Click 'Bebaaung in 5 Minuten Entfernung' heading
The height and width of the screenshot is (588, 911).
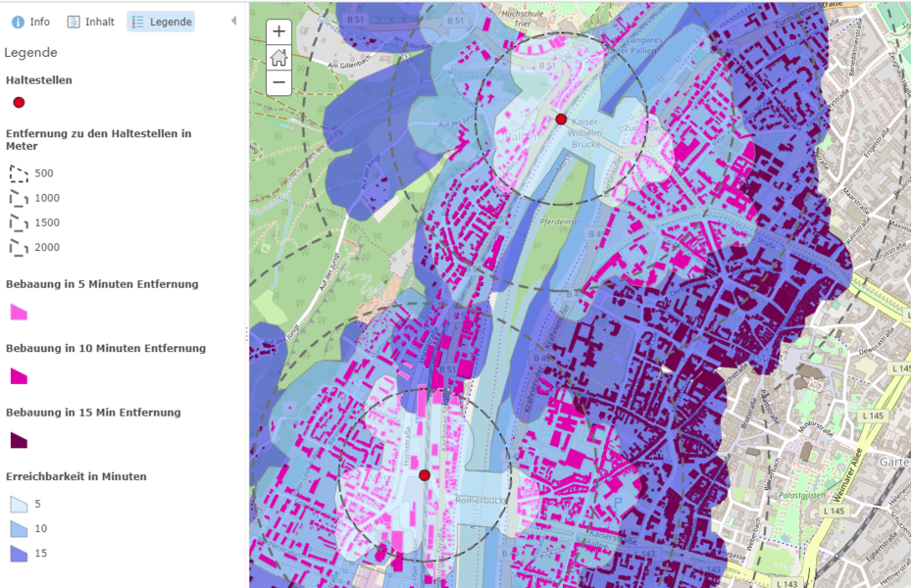102,284
